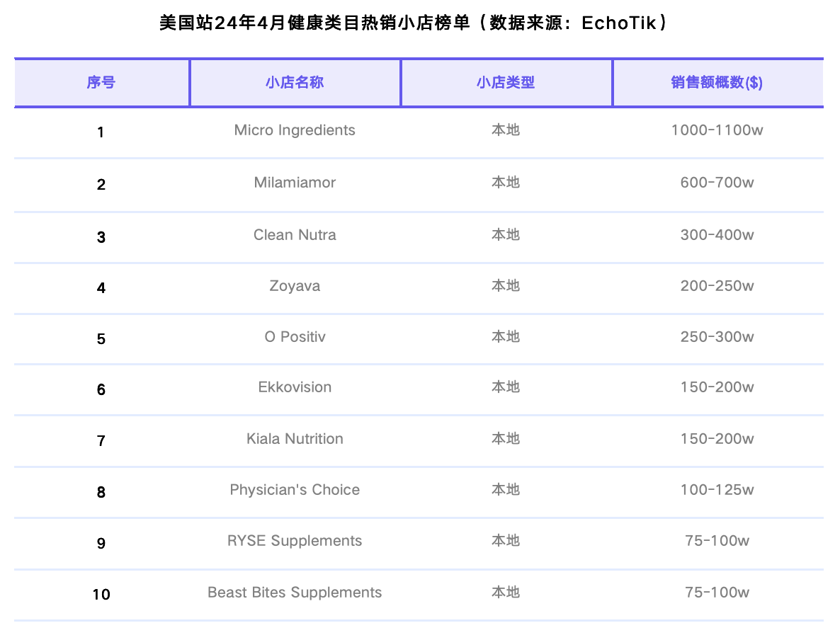
Task: Open the Clean Nutra shop entry
Action: [x=295, y=235]
